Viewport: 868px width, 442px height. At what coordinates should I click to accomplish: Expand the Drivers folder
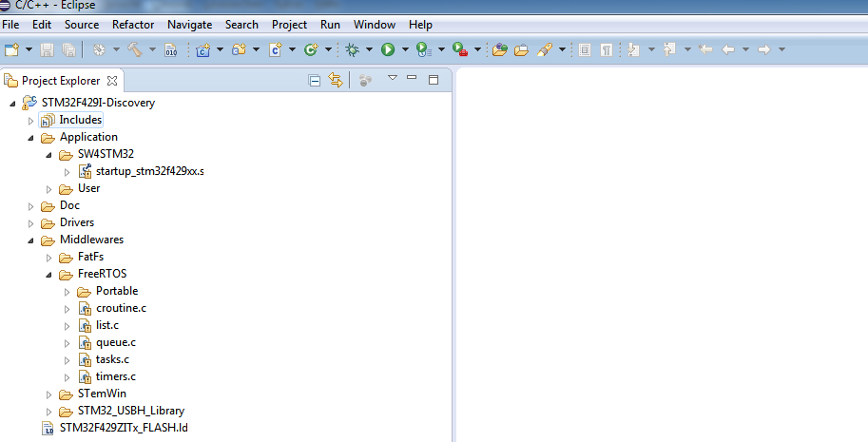pos(31,222)
